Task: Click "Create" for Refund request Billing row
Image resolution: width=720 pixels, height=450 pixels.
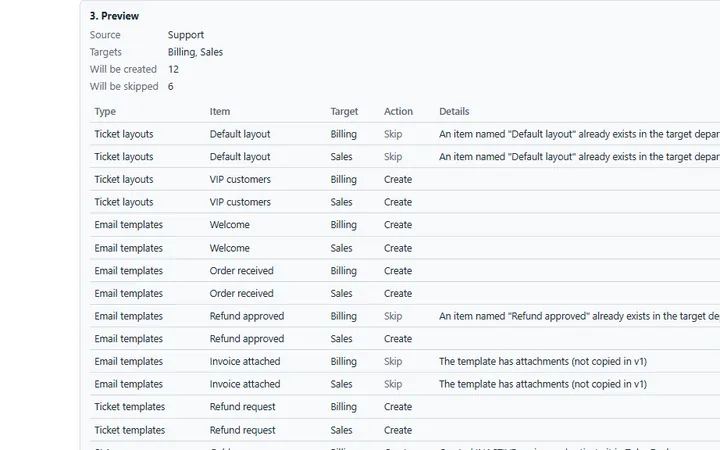Action: (398, 407)
